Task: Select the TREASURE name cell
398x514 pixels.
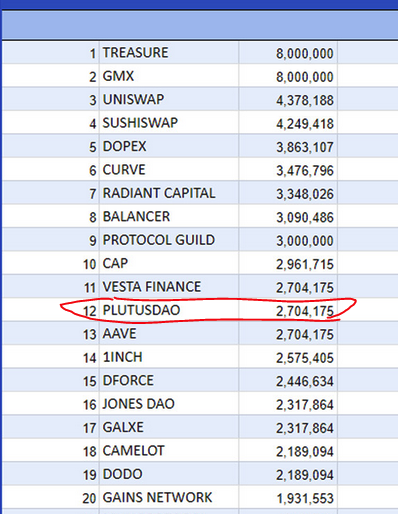Action: [169, 52]
